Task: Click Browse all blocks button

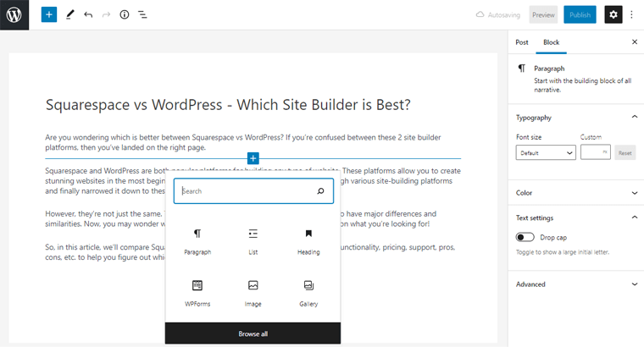Action: click(253, 333)
